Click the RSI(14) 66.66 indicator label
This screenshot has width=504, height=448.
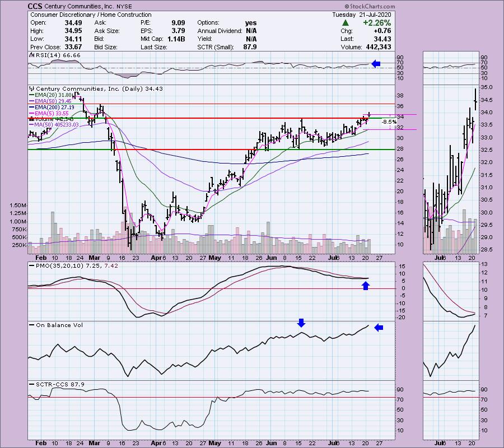coord(55,55)
